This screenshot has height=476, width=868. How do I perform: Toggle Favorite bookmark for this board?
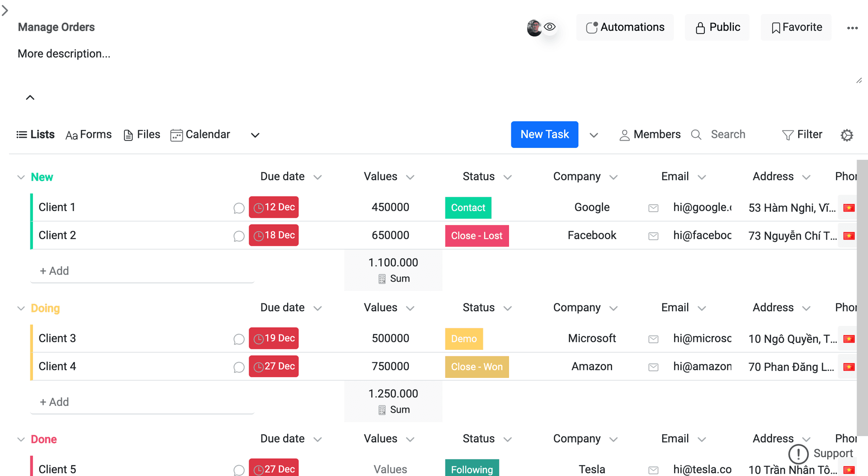coord(796,28)
